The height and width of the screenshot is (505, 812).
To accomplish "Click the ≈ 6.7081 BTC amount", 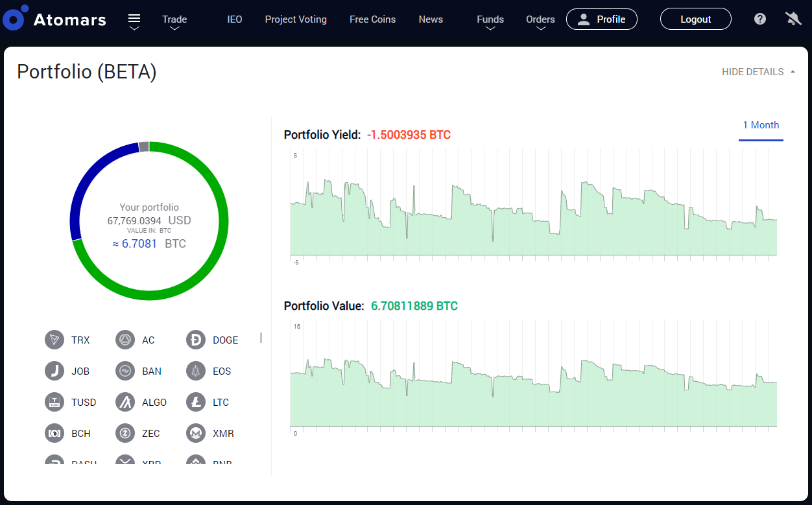I will coord(149,244).
